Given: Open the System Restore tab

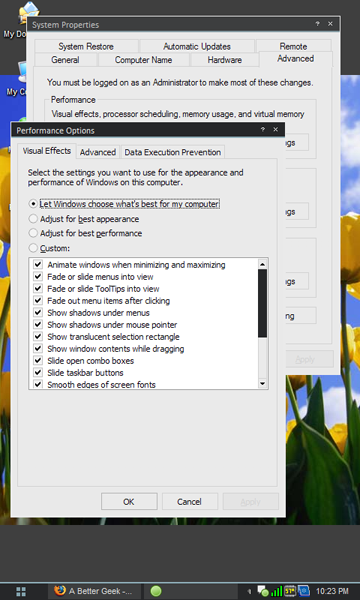Looking at the screenshot, I should pos(86,46).
